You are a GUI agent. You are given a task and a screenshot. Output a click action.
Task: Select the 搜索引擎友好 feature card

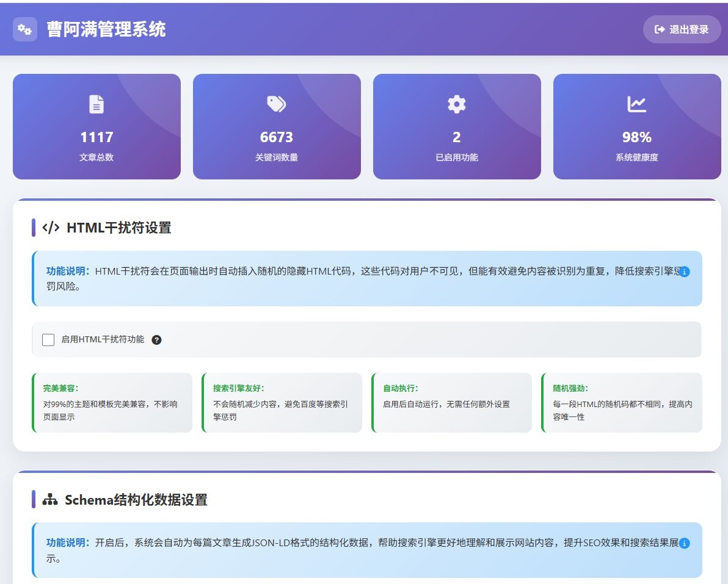(x=282, y=403)
